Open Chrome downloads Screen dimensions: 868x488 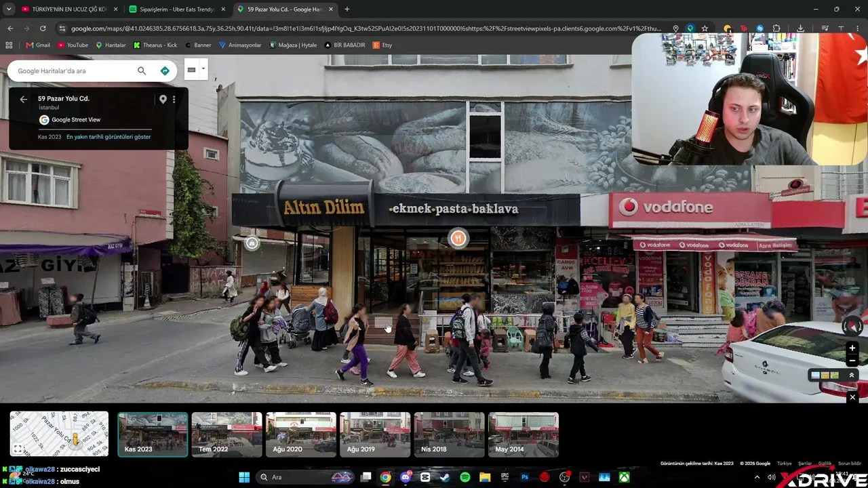[x=801, y=28]
